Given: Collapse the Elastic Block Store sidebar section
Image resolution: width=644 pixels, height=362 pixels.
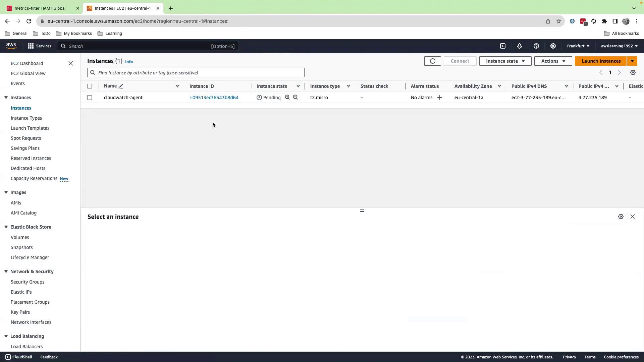Looking at the screenshot, I should point(6,227).
